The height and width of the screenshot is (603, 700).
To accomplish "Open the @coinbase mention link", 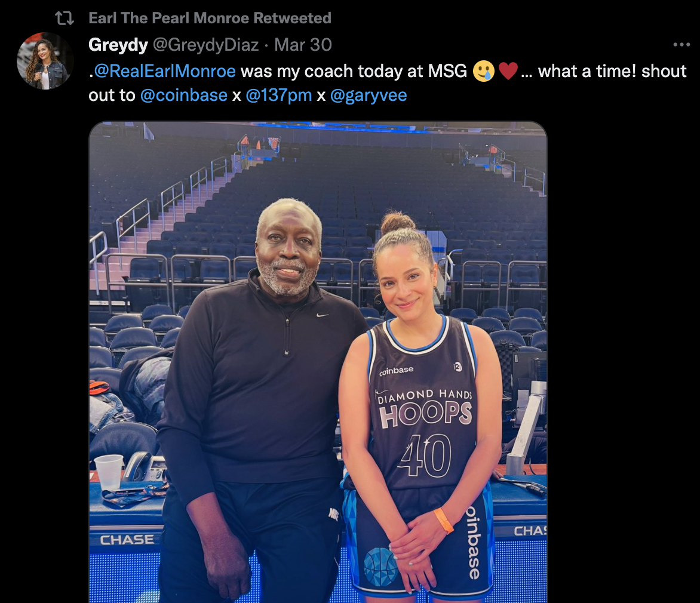I will [184, 95].
